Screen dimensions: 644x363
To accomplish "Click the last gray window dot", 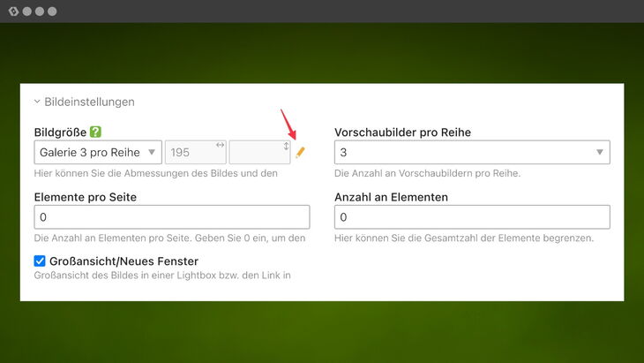I will coord(52,11).
